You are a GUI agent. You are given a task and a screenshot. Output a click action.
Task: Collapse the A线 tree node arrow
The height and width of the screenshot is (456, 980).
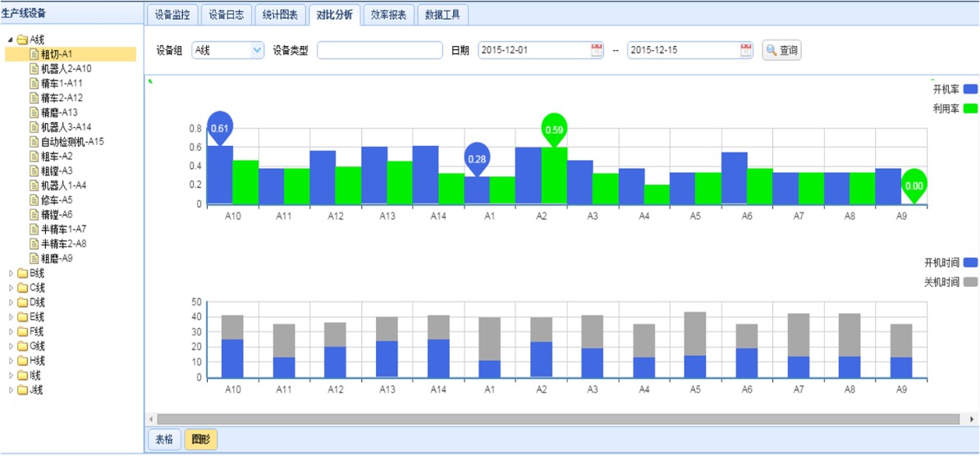11,40
